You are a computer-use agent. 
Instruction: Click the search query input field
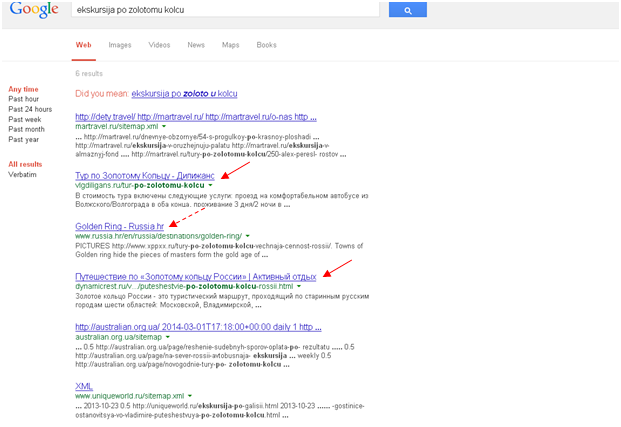tap(225, 11)
